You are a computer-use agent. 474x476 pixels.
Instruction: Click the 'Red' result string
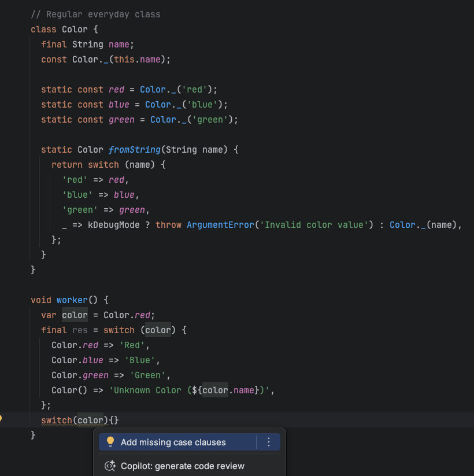[x=132, y=345]
